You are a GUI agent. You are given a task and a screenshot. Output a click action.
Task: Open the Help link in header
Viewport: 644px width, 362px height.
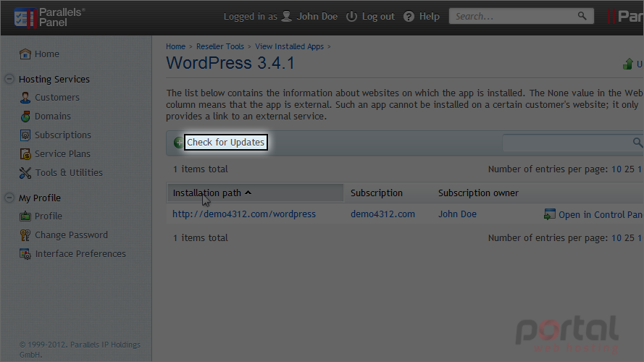(429, 17)
